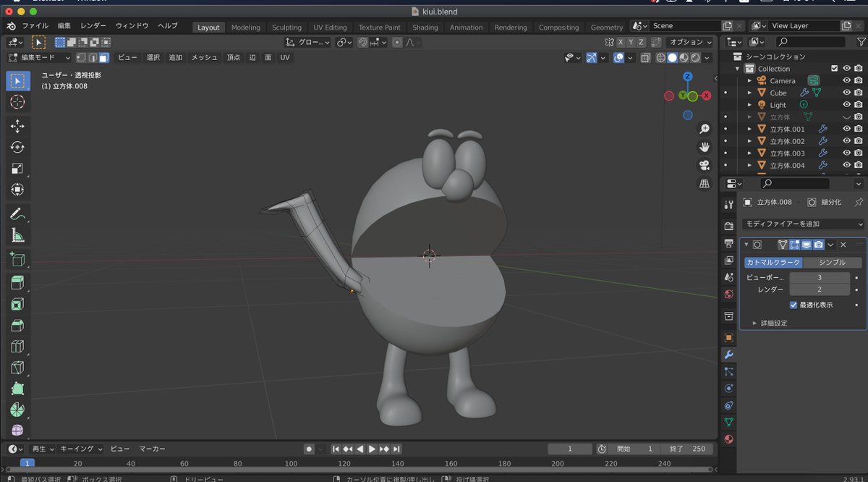This screenshot has width=868, height=482.
Task: Toggle X axis mirror button
Action: 620,42
